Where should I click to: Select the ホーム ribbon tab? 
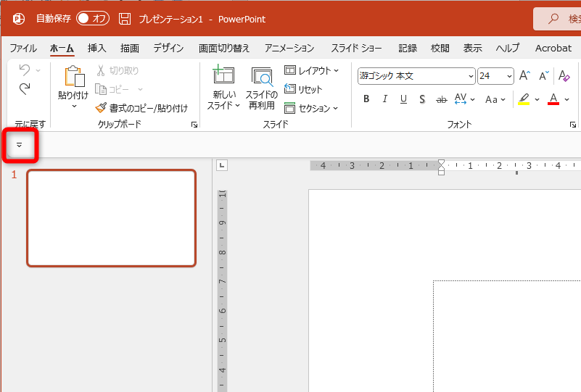click(x=62, y=48)
